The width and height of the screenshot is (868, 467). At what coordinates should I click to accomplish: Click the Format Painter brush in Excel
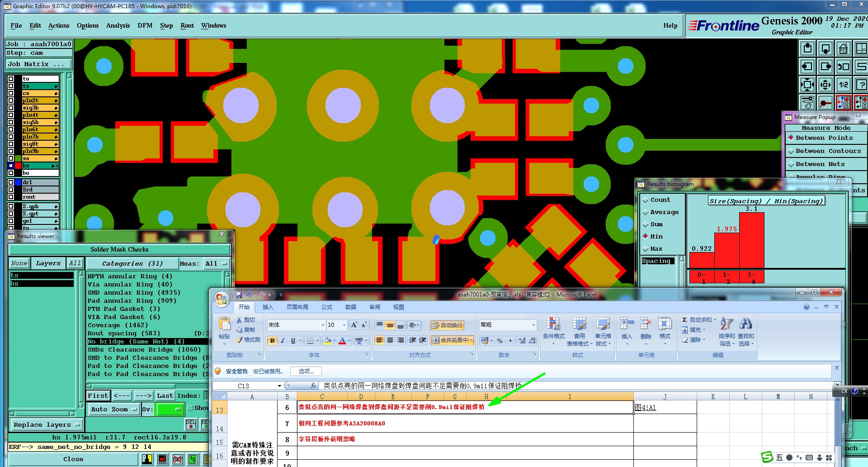tap(248, 340)
